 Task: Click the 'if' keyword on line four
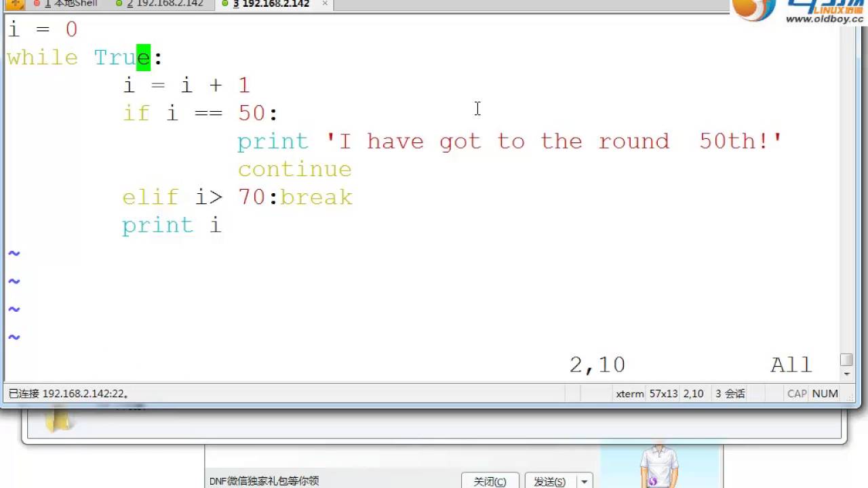coord(136,113)
